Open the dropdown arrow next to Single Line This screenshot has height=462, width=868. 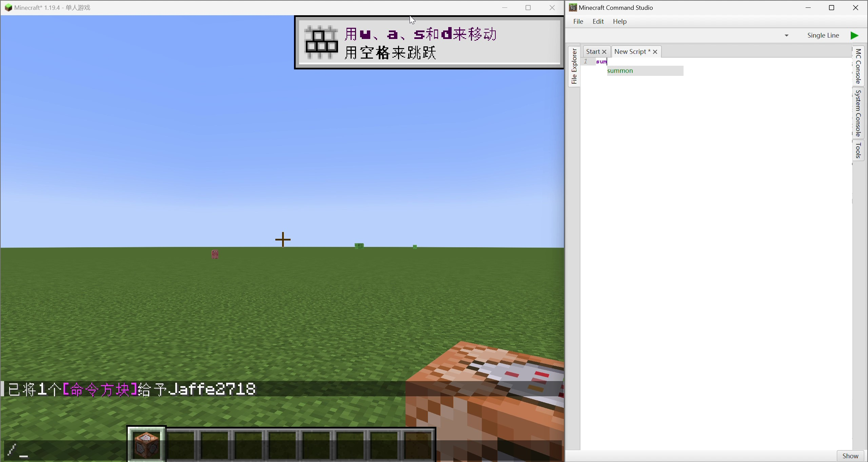click(x=787, y=36)
